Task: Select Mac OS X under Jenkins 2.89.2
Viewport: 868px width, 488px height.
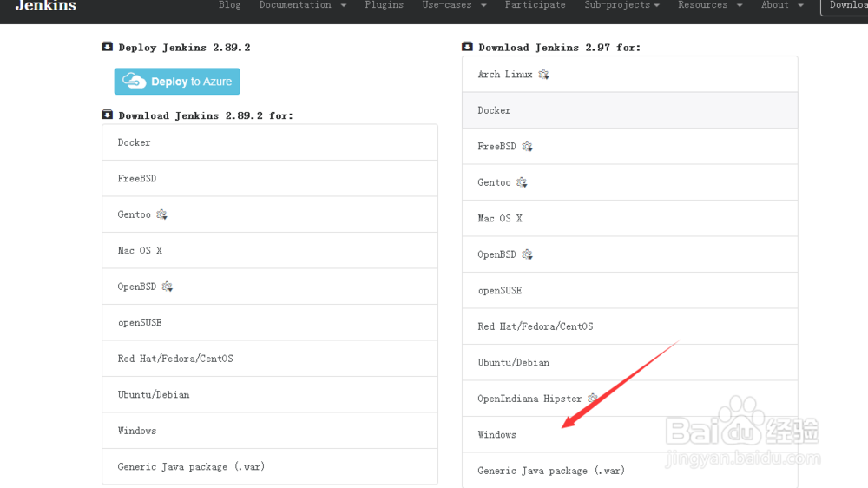Action: point(141,250)
